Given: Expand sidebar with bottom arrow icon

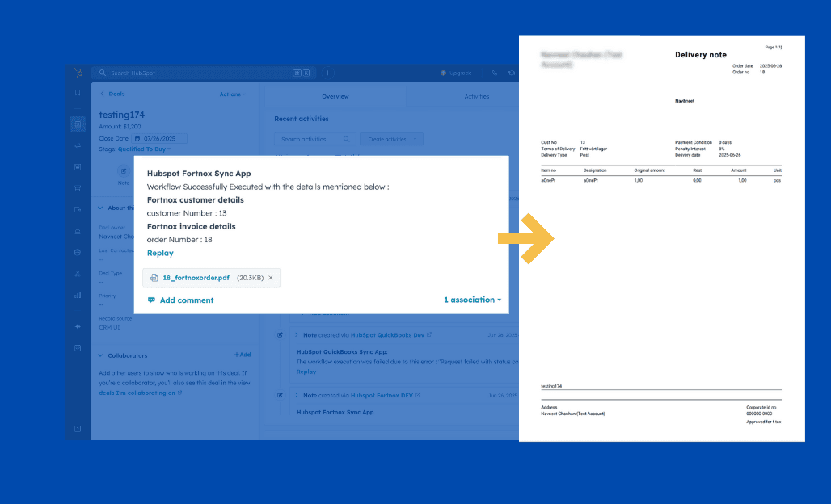Looking at the screenshot, I should tap(78, 429).
